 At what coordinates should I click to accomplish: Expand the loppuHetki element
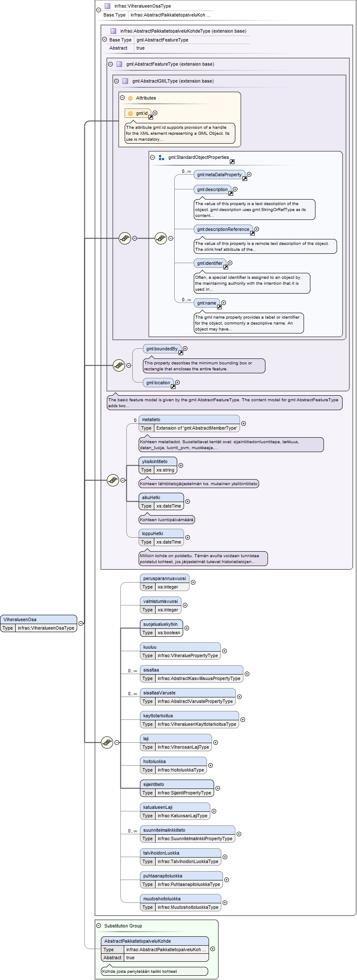tap(187, 537)
